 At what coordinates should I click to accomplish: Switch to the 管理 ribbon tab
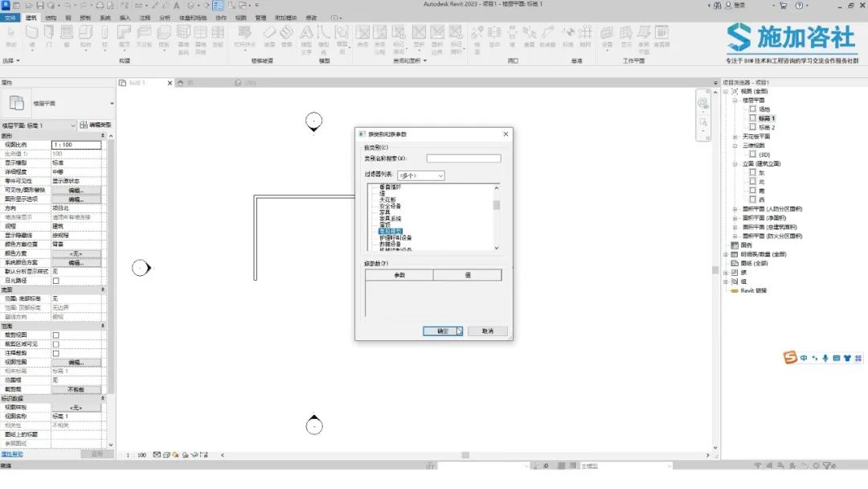click(260, 18)
